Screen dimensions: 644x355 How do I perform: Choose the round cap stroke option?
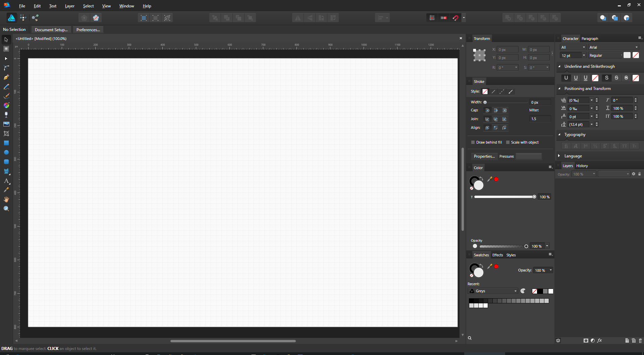pyautogui.click(x=487, y=110)
